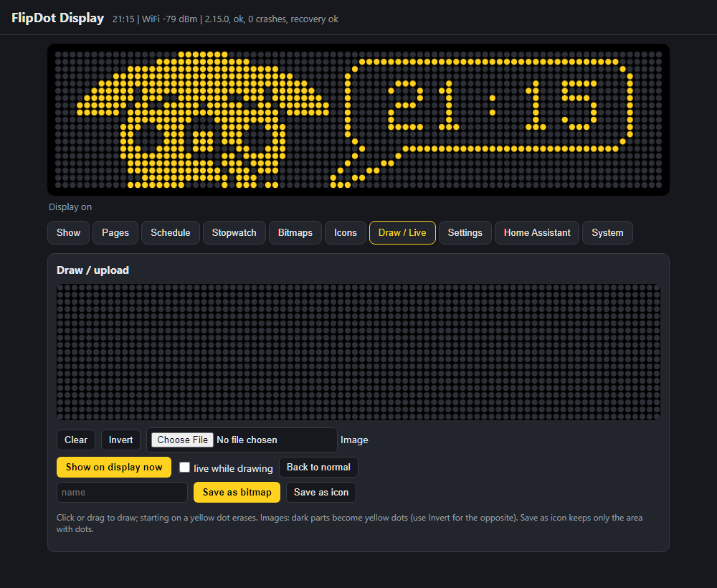This screenshot has width=717, height=588.
Task: Open the Settings tab
Action: (465, 233)
